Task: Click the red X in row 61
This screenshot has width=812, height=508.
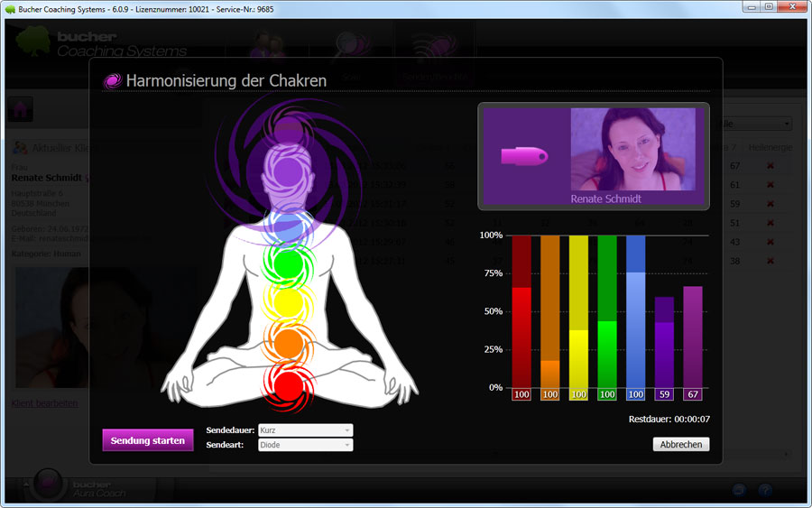Action: pos(770,185)
